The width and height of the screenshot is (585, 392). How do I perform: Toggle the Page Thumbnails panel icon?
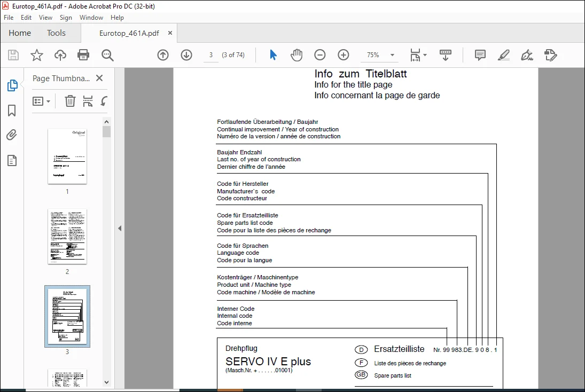pos(12,85)
